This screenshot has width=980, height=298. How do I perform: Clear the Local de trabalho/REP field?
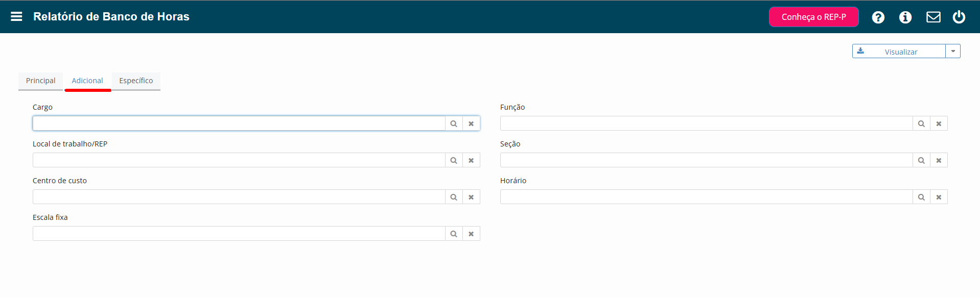click(x=471, y=160)
